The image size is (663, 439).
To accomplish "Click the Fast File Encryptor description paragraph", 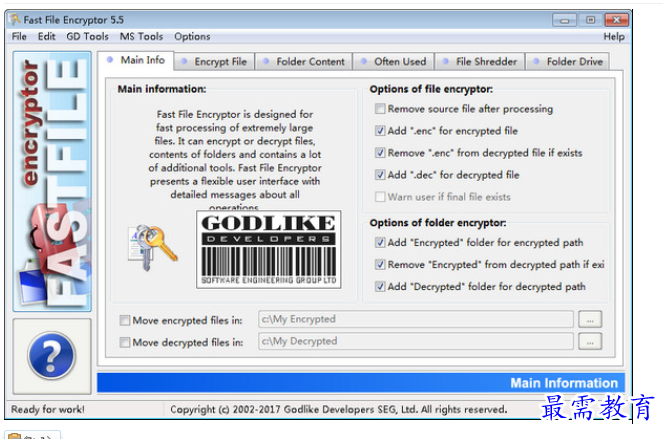I will [x=235, y=161].
